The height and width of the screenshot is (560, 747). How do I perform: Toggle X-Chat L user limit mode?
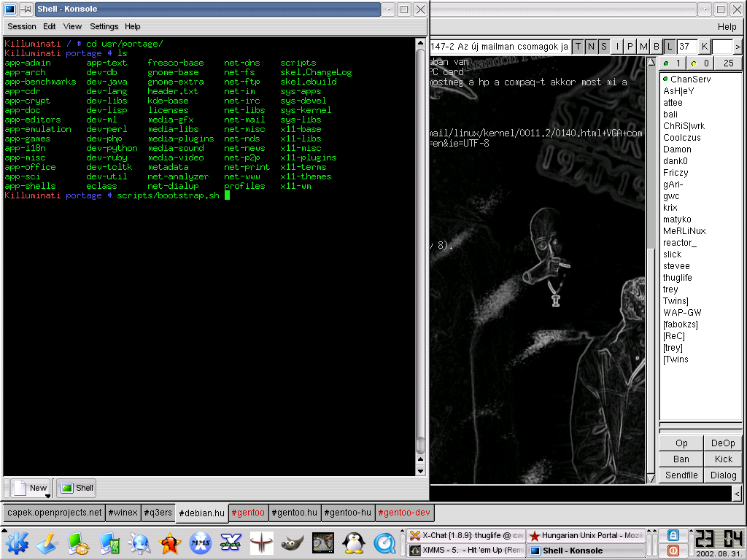(x=670, y=46)
